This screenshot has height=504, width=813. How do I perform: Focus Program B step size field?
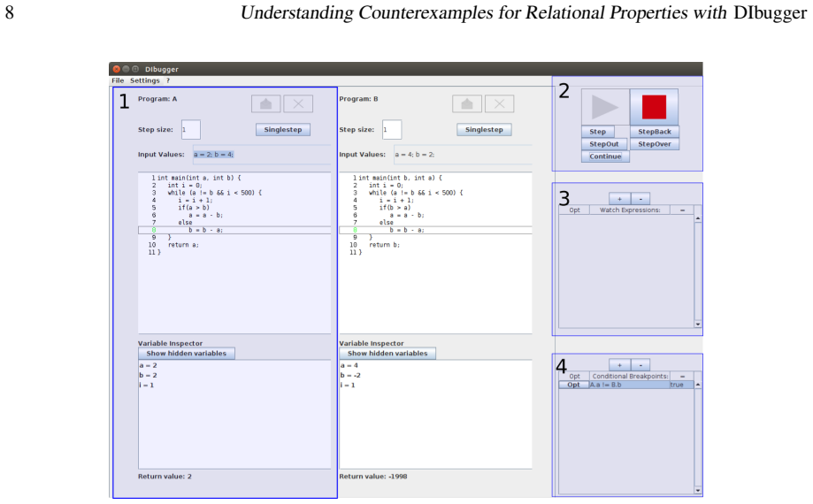click(x=392, y=129)
